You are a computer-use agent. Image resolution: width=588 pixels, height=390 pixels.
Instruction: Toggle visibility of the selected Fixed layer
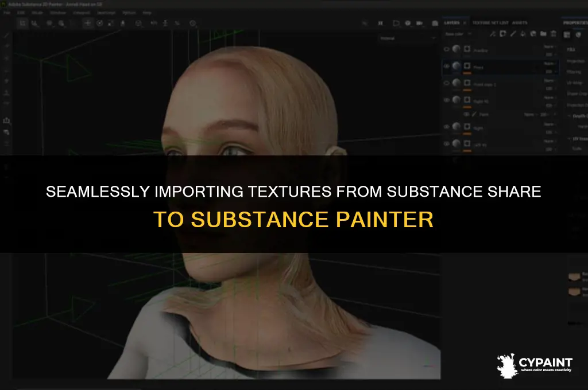[x=446, y=67]
